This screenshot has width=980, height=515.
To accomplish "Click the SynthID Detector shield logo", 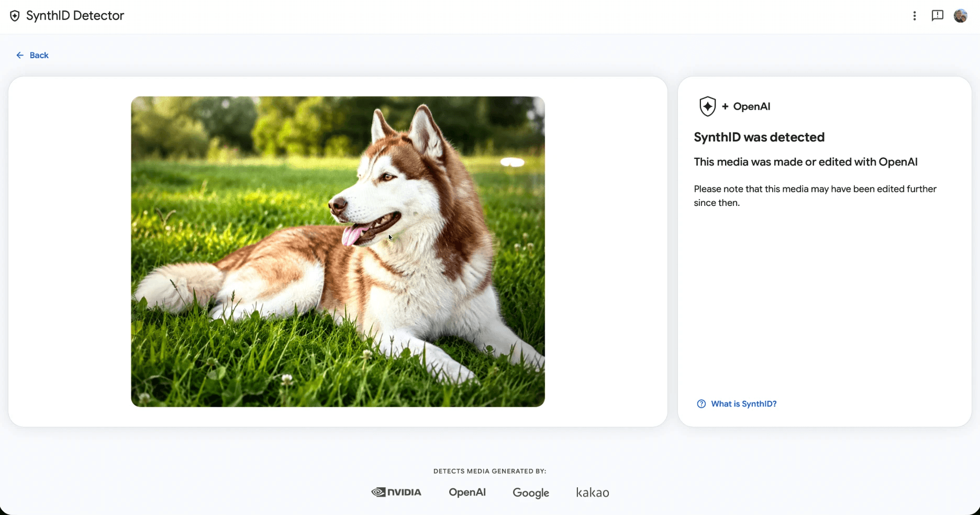I will click(x=15, y=16).
